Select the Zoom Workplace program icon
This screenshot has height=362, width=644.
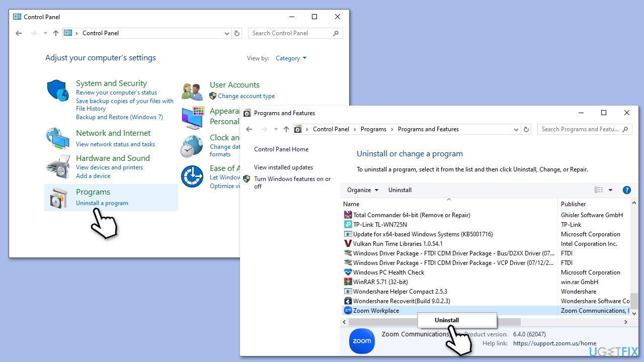(x=348, y=310)
